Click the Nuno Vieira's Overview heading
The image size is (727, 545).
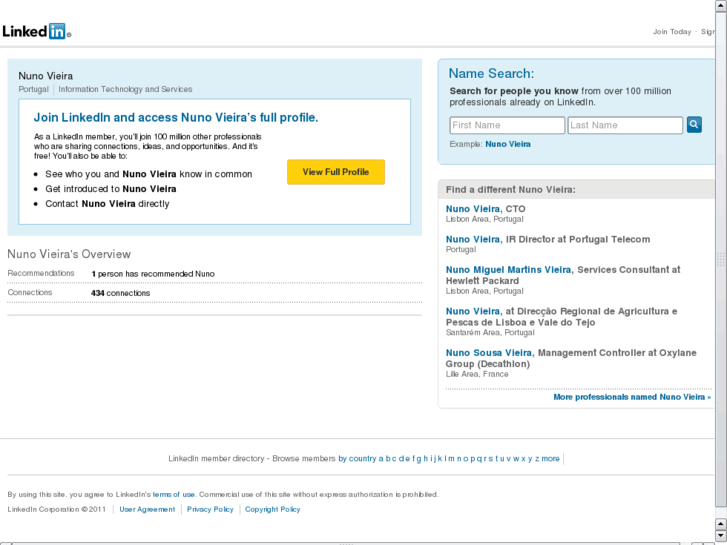tap(69, 254)
